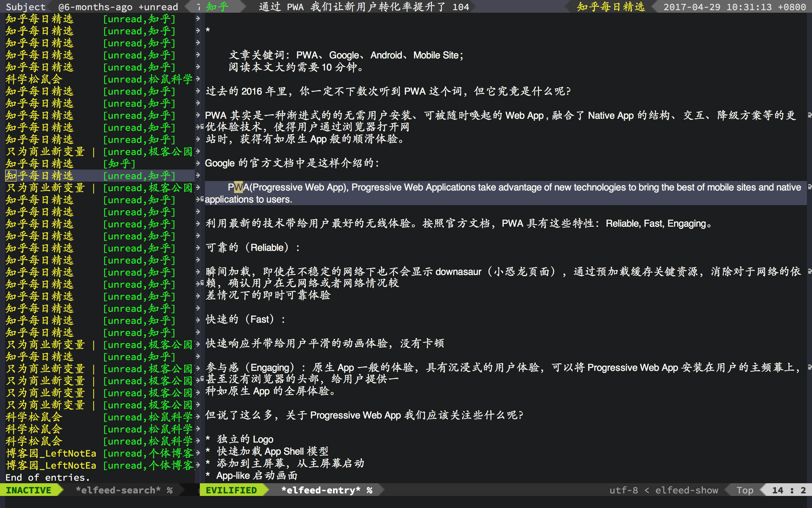812x508 pixels.
Task: Click the 14 : 2 line and column indicator
Action: (789, 490)
